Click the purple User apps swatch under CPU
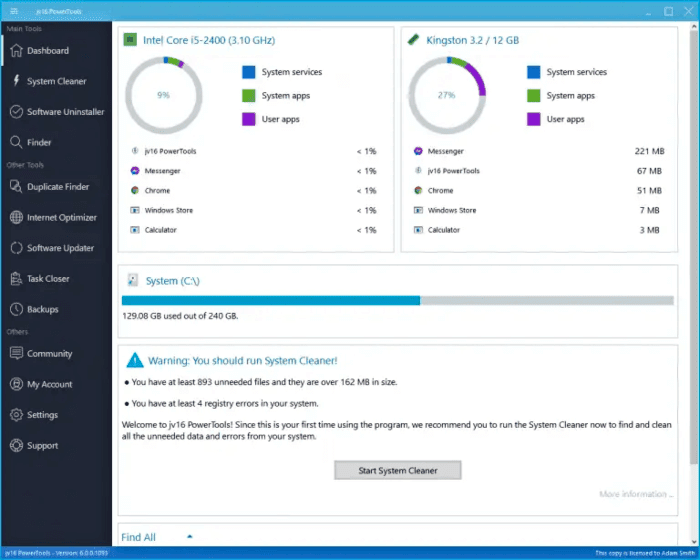Screen dimensions: 700x560 point(249,119)
